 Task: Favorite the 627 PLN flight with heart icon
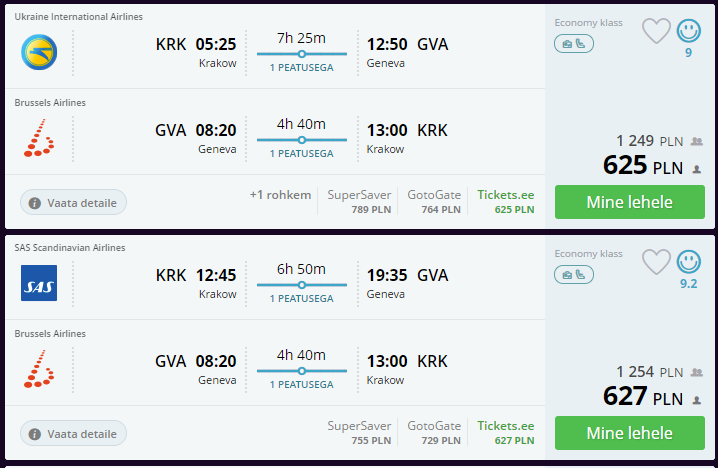(x=656, y=262)
